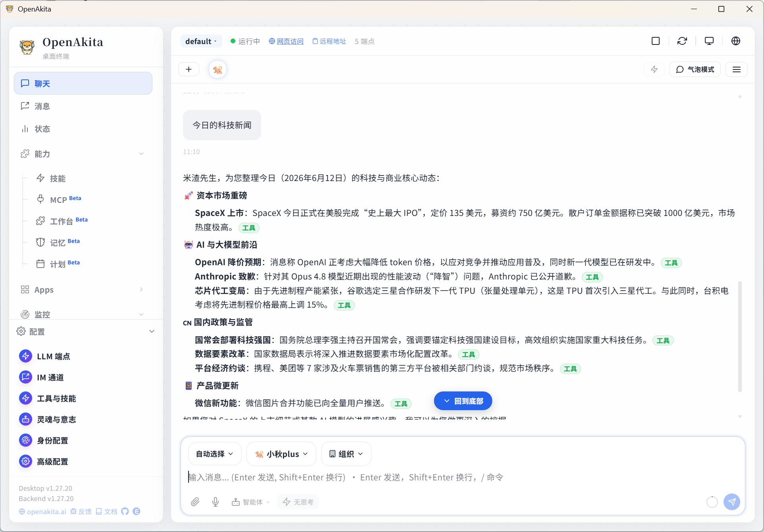764x532 pixels.
Task: Click the square stop icon in header
Action: (x=656, y=41)
